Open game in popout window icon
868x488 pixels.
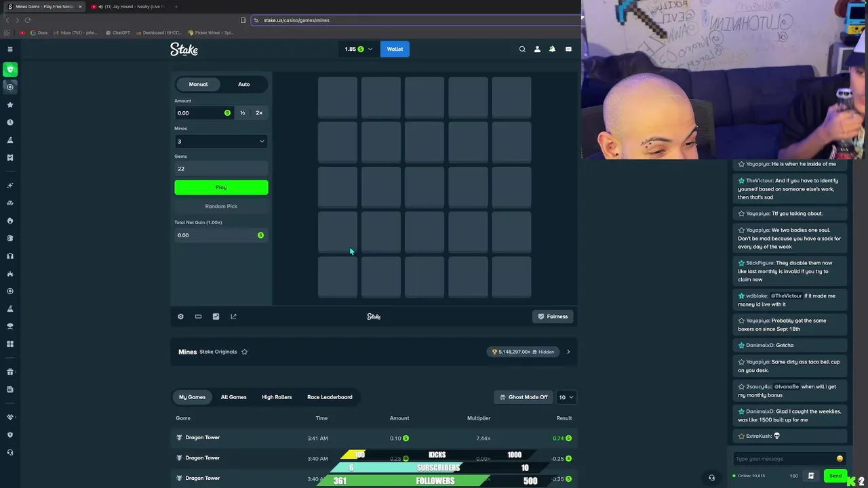pyautogui.click(x=233, y=317)
